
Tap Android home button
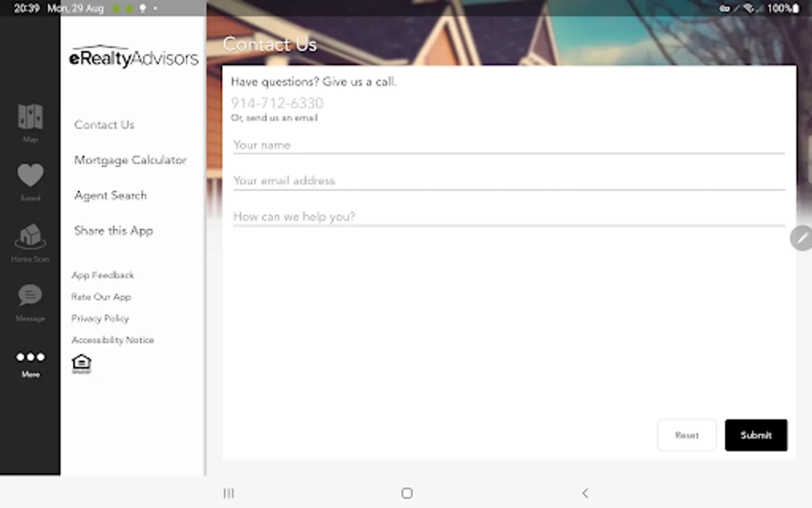pos(407,493)
